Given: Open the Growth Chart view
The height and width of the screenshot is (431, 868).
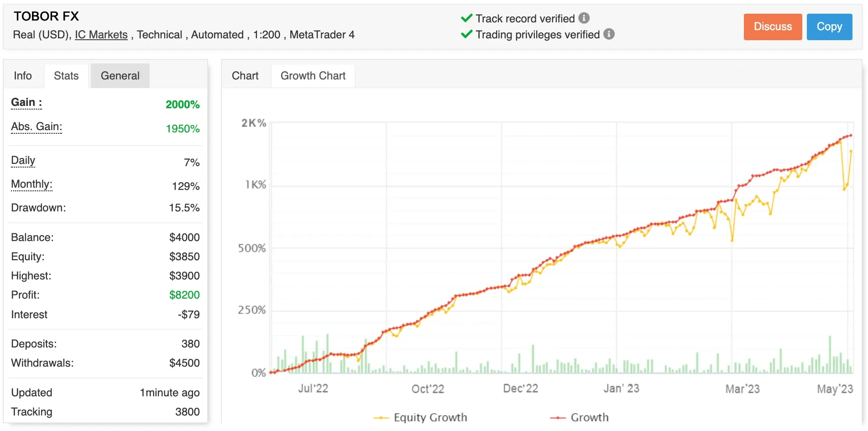Looking at the screenshot, I should 313,75.
